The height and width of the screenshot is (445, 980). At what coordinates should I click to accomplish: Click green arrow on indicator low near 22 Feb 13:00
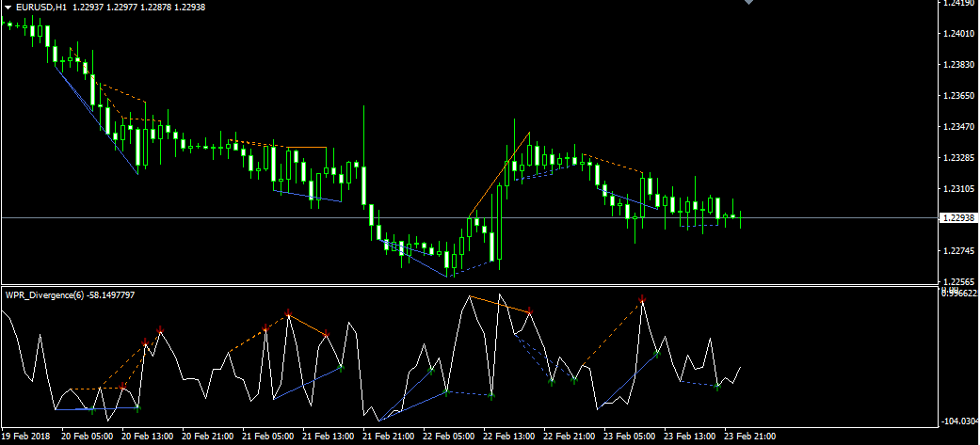pyautogui.click(x=491, y=396)
